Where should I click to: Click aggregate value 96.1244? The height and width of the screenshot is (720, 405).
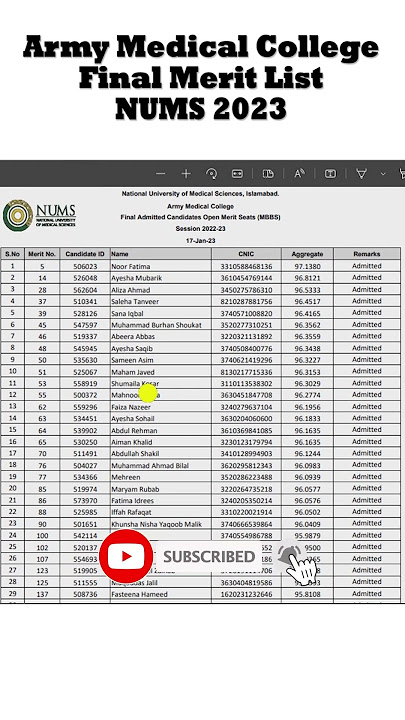pos(307,453)
